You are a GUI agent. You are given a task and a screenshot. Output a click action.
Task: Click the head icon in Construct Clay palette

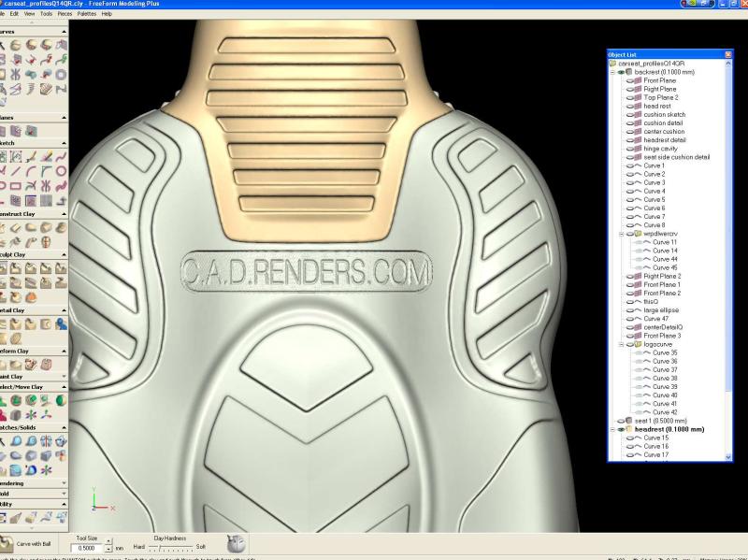(46, 242)
